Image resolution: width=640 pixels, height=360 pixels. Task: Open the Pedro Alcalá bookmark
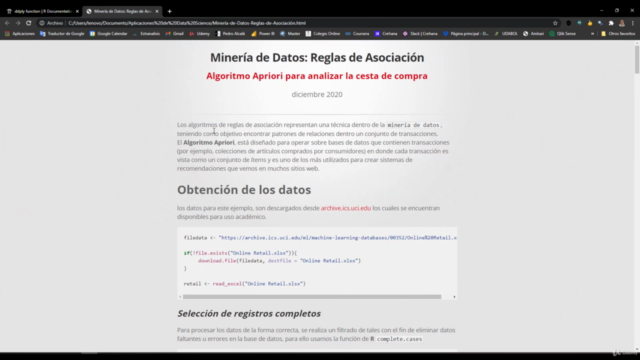(230, 34)
